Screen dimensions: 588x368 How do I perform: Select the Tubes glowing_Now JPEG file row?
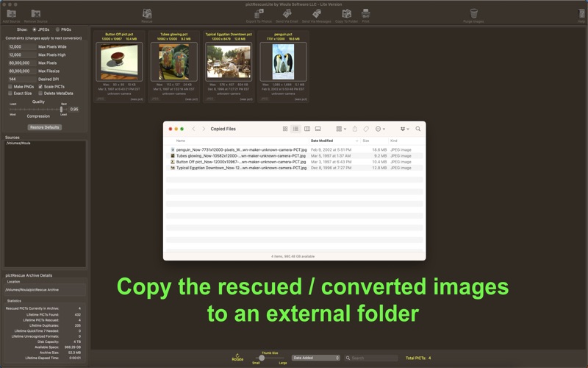(295, 156)
